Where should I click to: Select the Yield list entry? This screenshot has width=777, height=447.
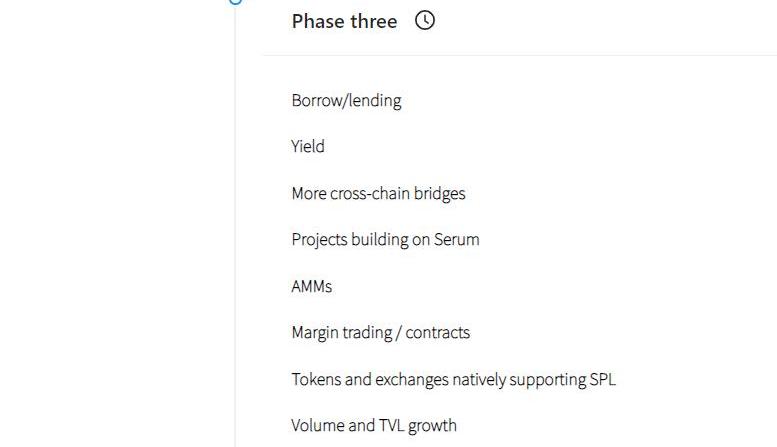click(x=308, y=147)
